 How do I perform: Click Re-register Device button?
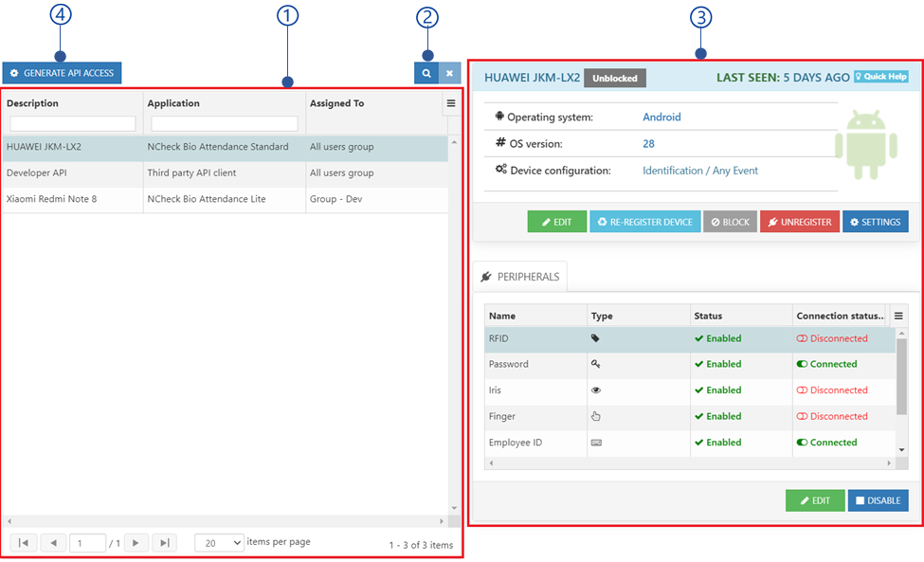645,222
